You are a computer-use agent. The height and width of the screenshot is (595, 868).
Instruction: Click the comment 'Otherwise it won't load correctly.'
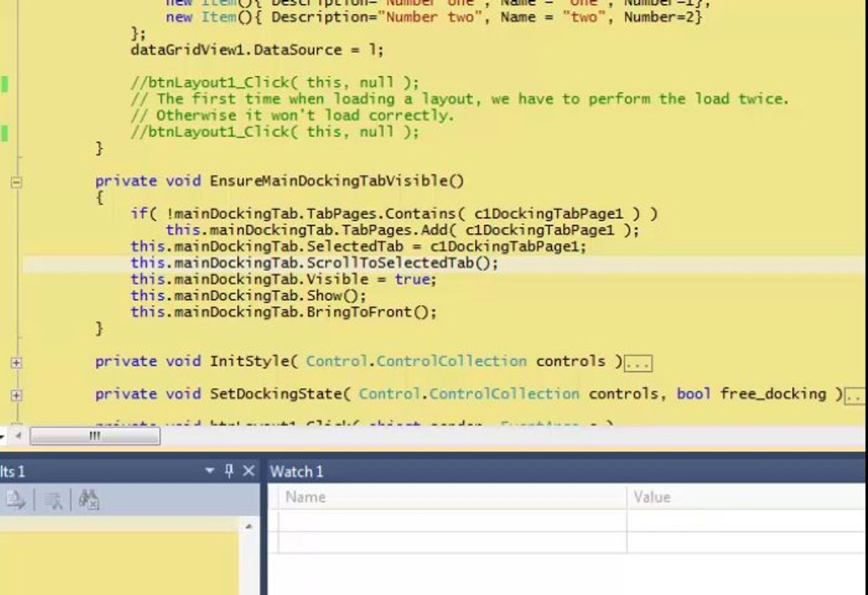[x=292, y=115]
